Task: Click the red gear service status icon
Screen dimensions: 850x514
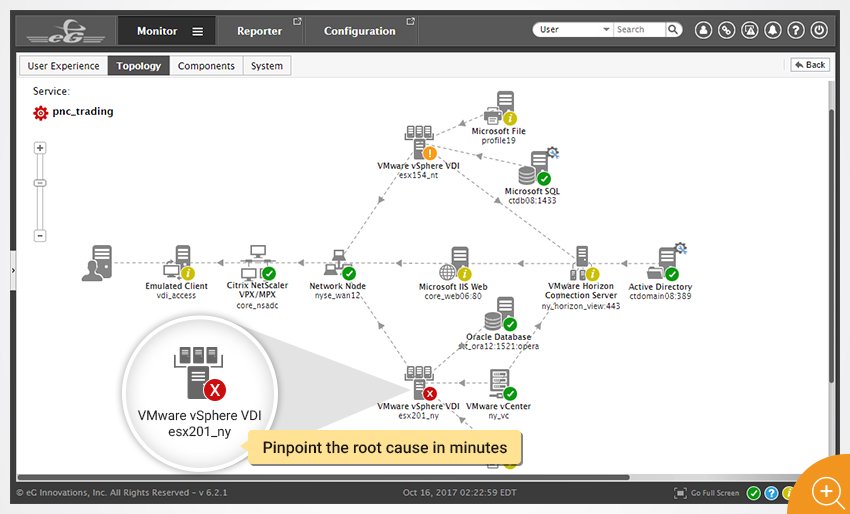Action: (41, 113)
